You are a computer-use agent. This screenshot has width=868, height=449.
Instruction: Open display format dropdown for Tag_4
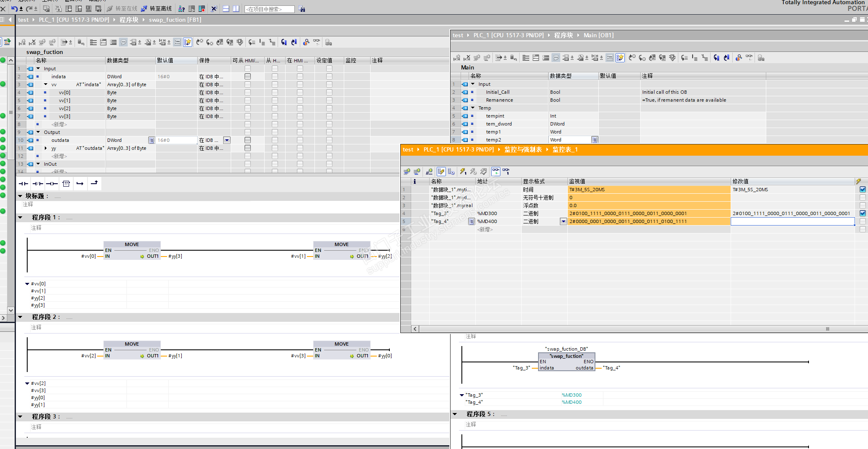tap(563, 221)
